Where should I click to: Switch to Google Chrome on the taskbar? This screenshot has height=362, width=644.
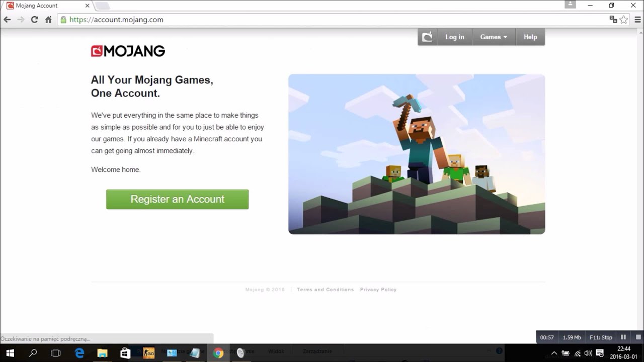[218, 353]
